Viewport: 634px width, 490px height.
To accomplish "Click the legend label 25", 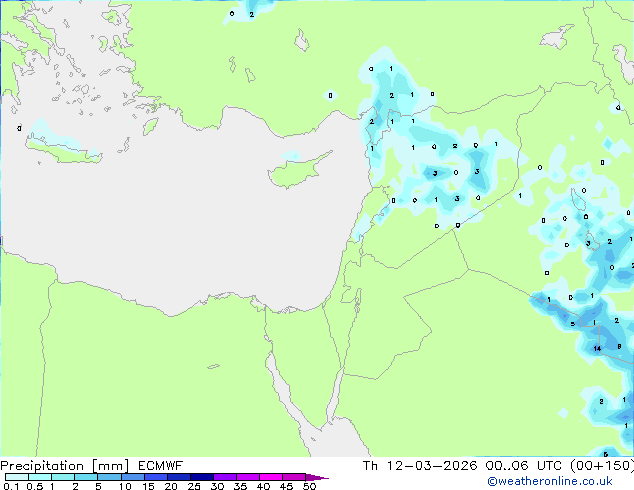I will 194,486.
